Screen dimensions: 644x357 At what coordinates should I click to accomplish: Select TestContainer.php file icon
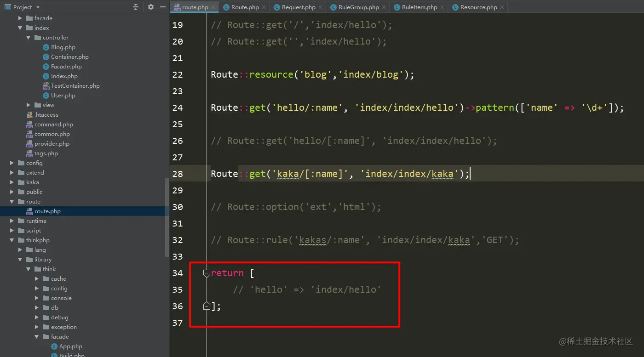[46, 86]
